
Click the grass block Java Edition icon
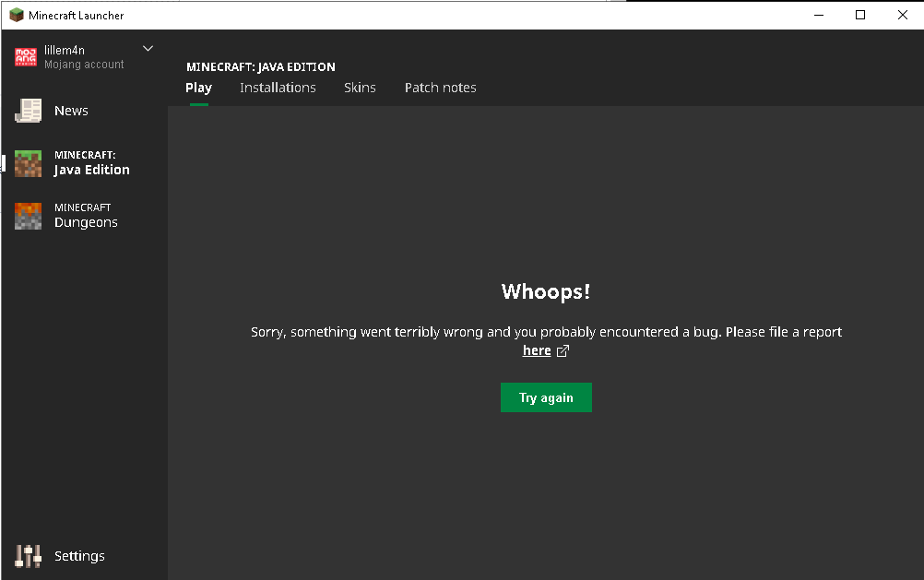(x=28, y=163)
